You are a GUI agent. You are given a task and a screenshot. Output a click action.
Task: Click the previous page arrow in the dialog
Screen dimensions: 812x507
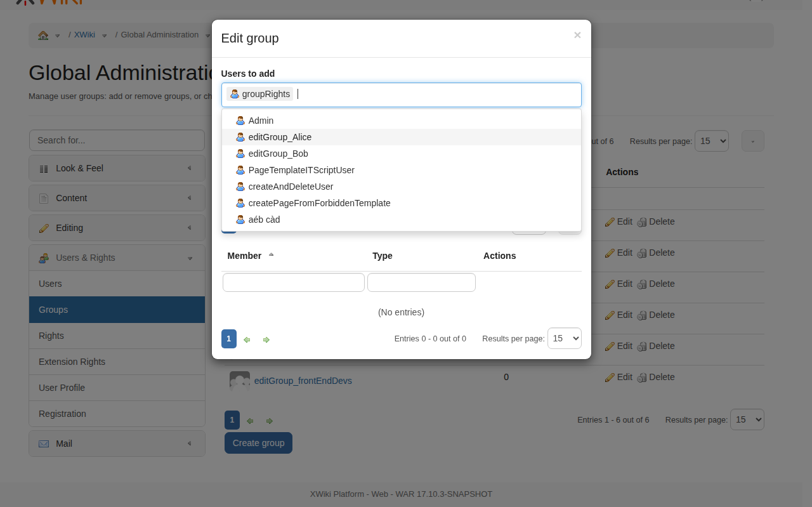click(247, 339)
